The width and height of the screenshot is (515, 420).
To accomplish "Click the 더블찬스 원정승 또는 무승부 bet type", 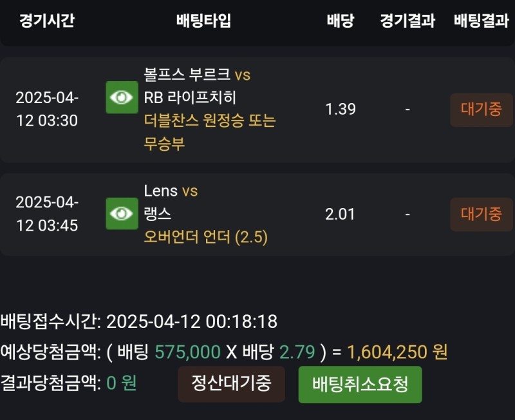I will [209, 132].
